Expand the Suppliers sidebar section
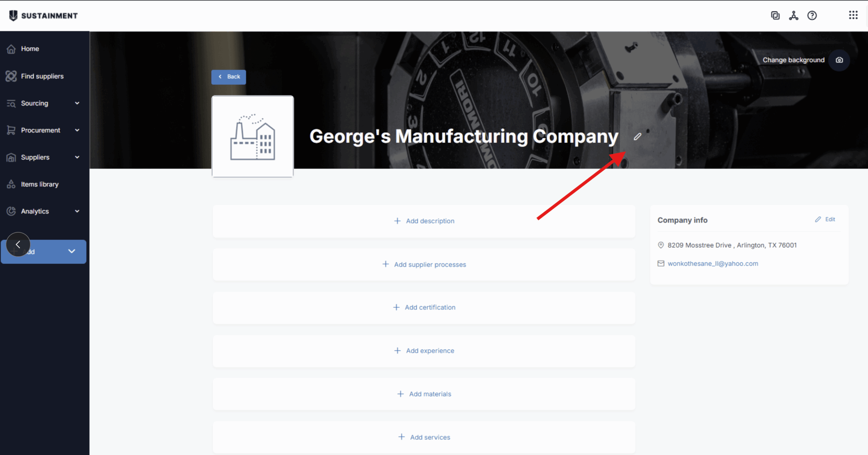Image resolution: width=868 pixels, height=455 pixels. 43,157
